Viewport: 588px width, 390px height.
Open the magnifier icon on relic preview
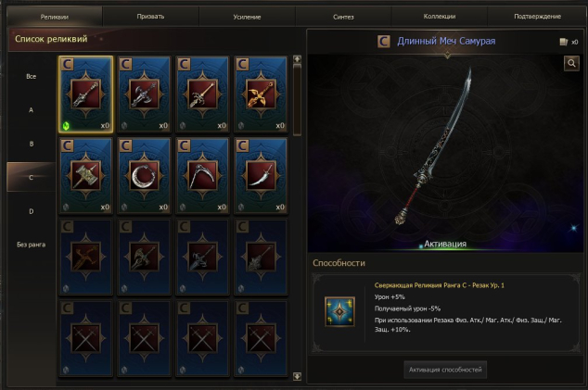571,63
